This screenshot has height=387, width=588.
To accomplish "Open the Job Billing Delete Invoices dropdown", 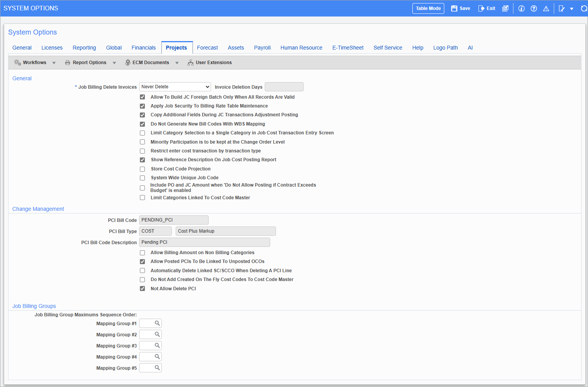I will coord(175,86).
